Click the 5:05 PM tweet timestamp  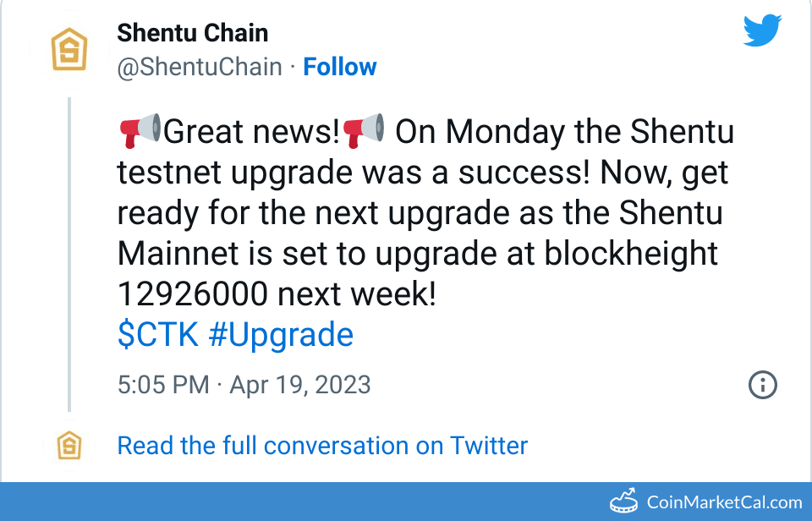point(163,385)
